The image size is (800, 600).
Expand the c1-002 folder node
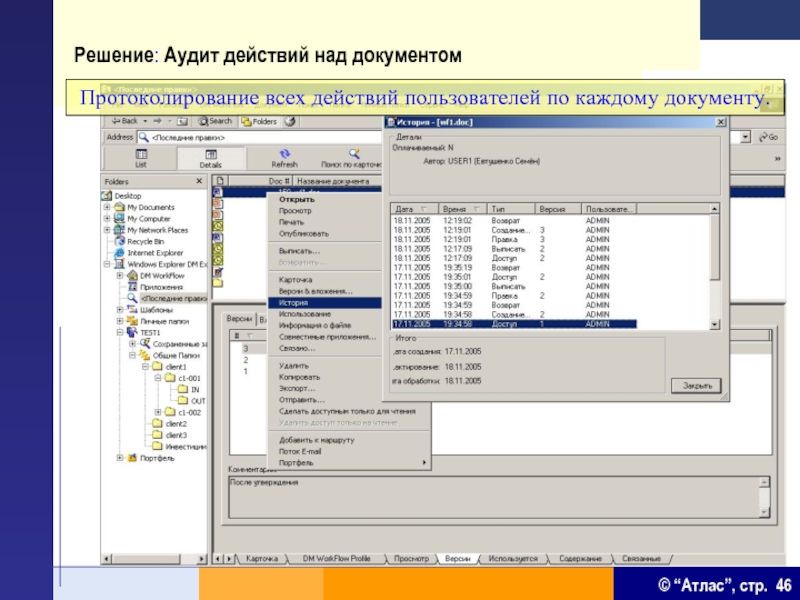158,412
